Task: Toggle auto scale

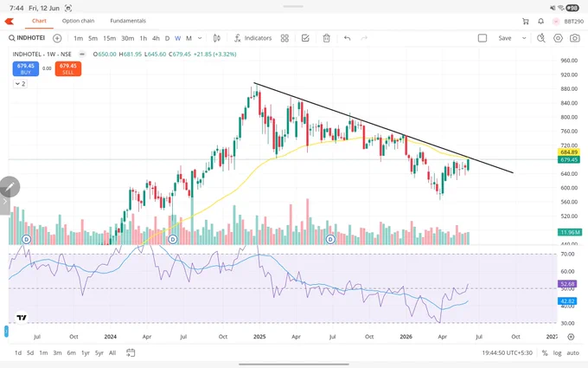Action: coord(572,352)
